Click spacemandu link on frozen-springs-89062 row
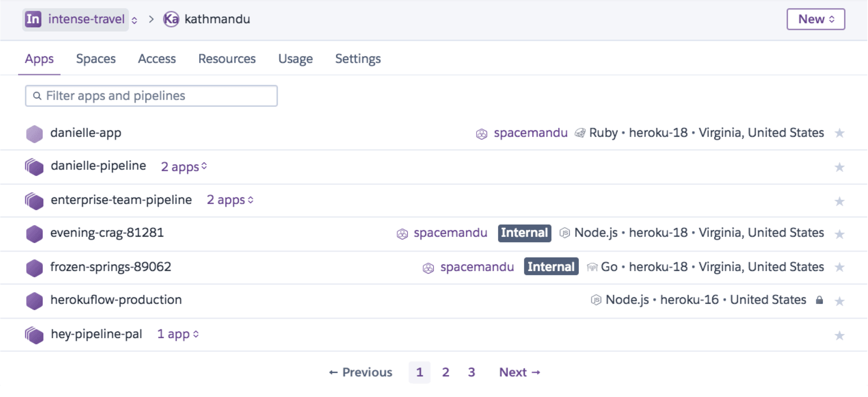This screenshot has width=868, height=397. pyautogui.click(x=477, y=267)
